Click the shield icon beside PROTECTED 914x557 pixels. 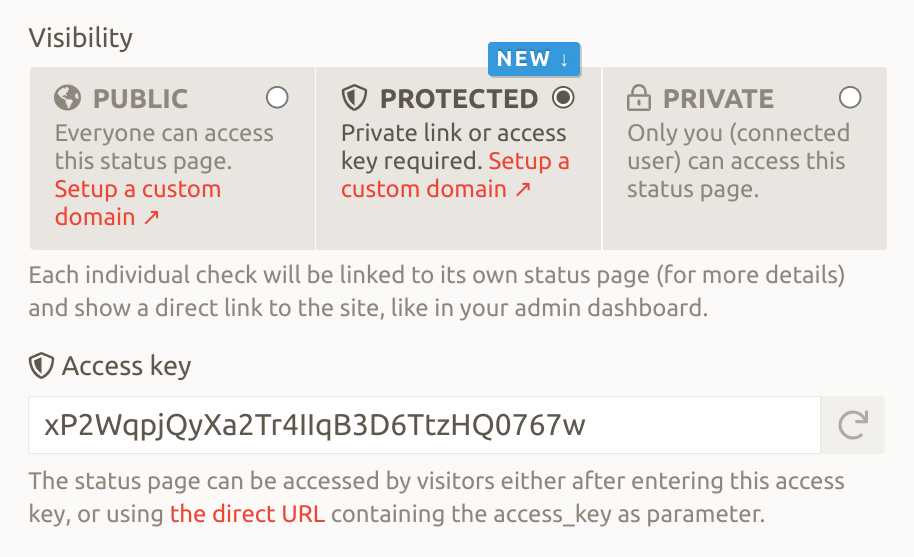[x=355, y=98]
